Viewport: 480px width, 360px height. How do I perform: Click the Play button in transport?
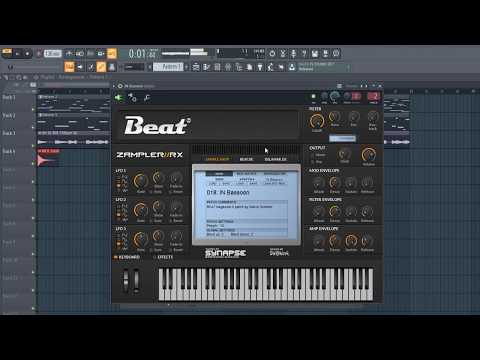tap(18, 53)
